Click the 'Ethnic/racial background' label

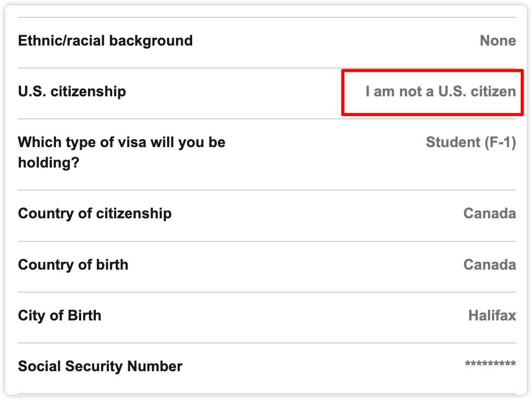click(x=105, y=41)
